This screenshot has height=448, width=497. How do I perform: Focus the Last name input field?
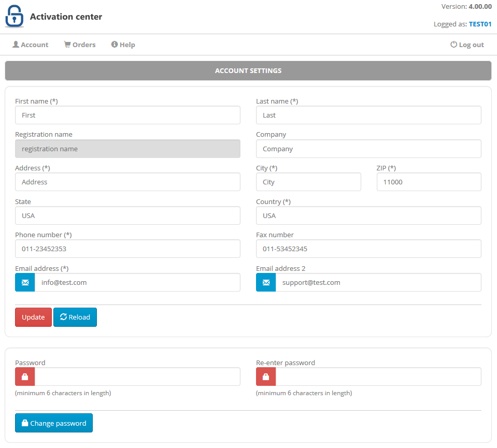pos(368,115)
